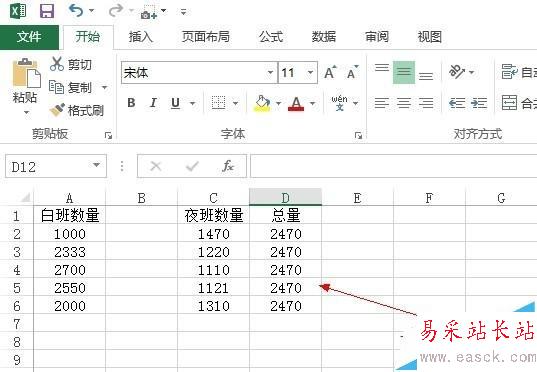The image size is (537, 372).
Task: Click the cancel X icon in formula bar
Action: [x=156, y=166]
